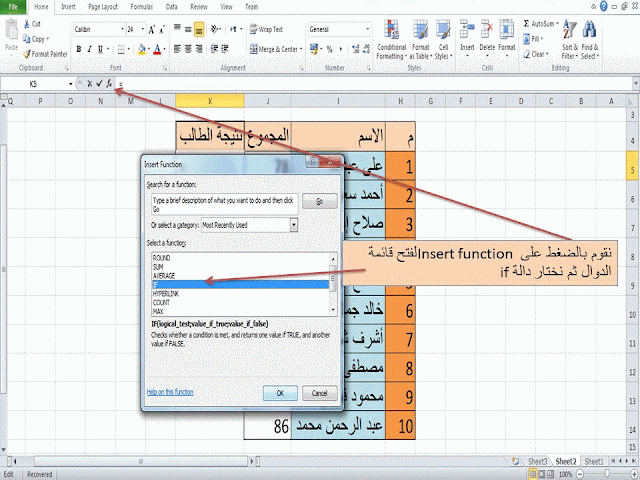Click Go in Insert Function dialog
Image resolution: width=640 pixels, height=480 pixels.
pyautogui.click(x=320, y=201)
